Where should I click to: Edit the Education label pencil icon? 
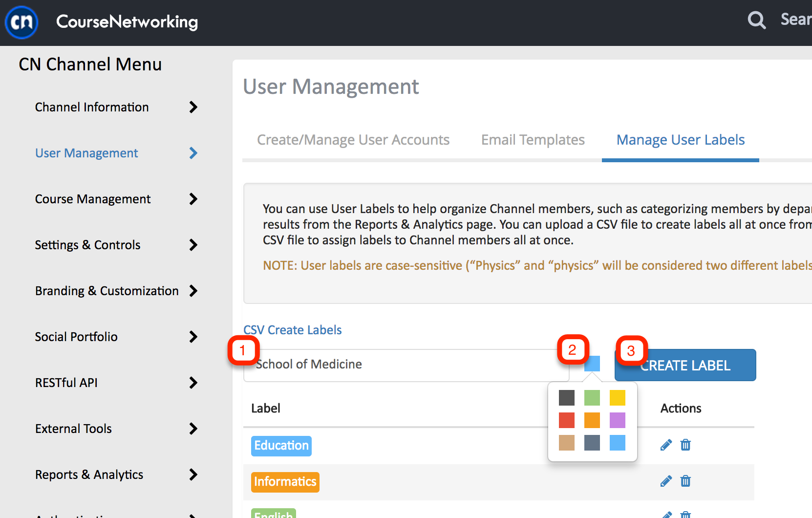pos(666,445)
